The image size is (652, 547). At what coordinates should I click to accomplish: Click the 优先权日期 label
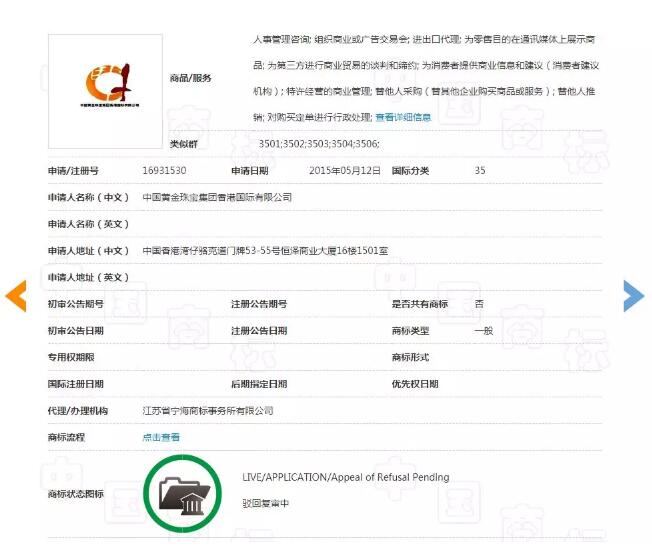point(415,384)
